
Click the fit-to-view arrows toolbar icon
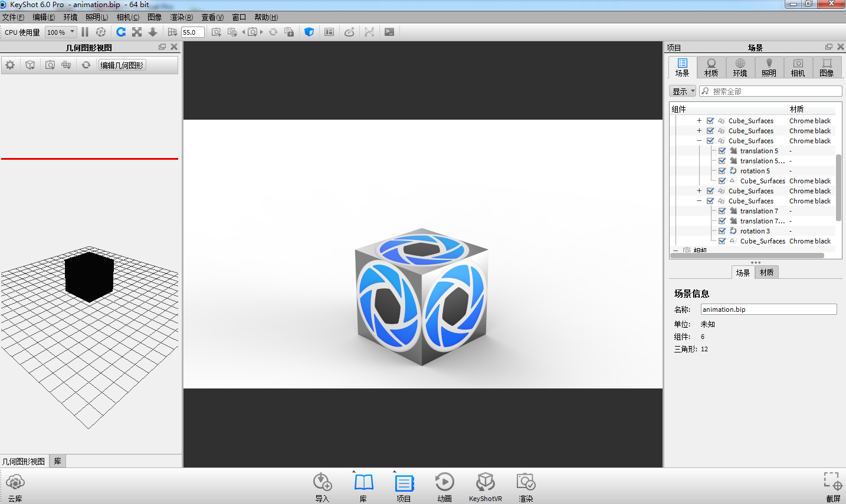137,32
